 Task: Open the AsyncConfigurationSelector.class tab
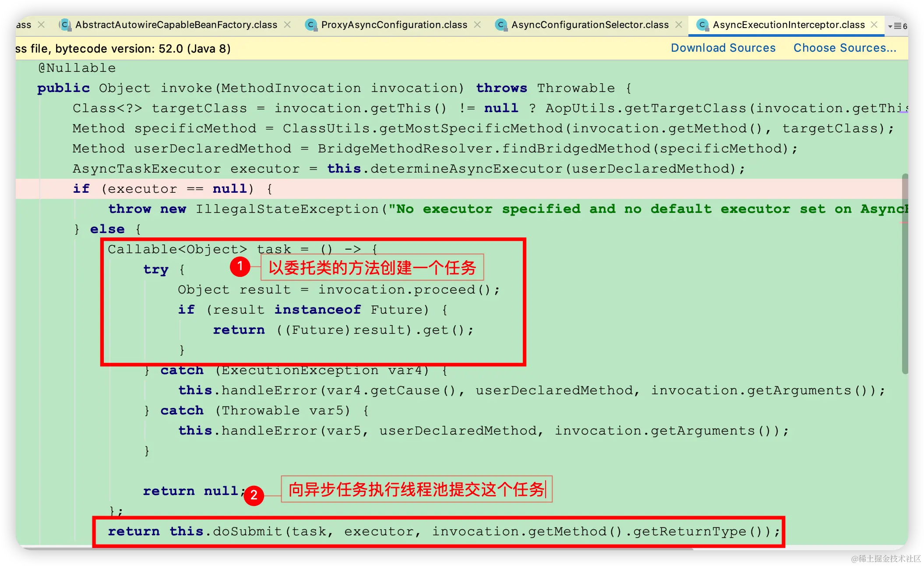point(590,25)
